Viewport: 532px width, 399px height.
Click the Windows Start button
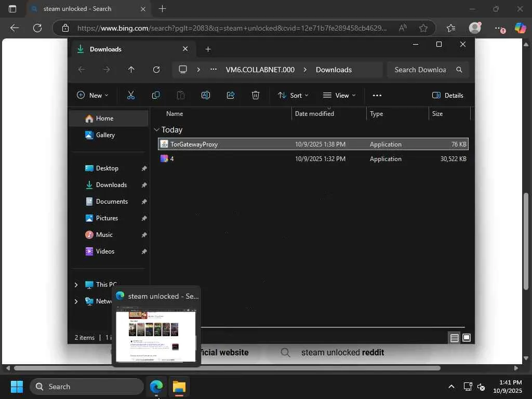(x=17, y=387)
